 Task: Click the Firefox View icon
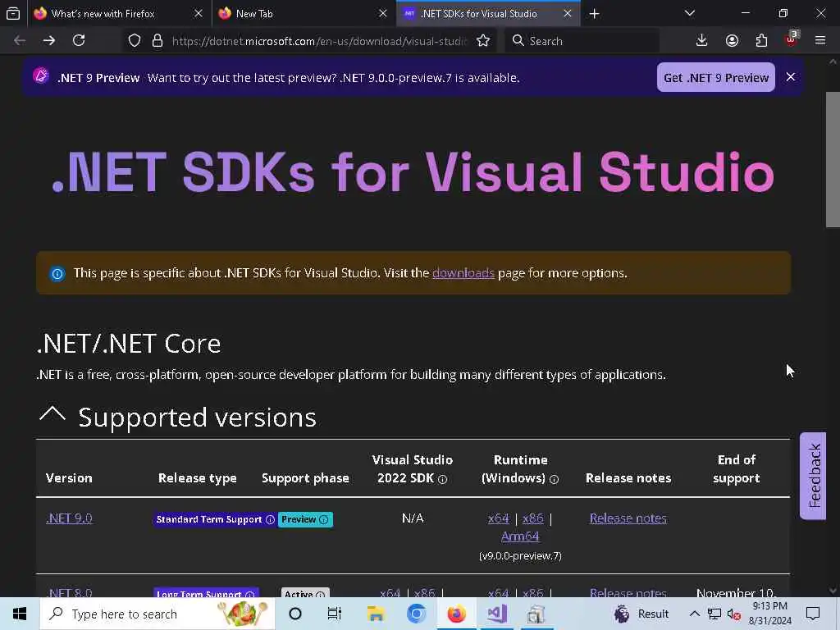tap(13, 13)
